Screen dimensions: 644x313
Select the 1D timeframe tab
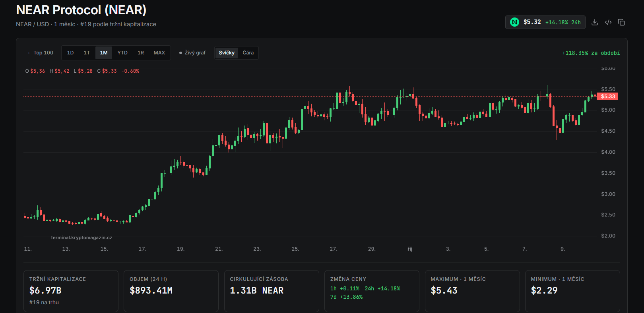tap(70, 53)
